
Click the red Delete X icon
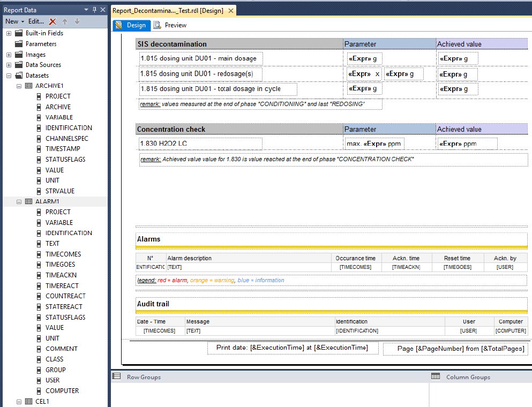click(53, 21)
